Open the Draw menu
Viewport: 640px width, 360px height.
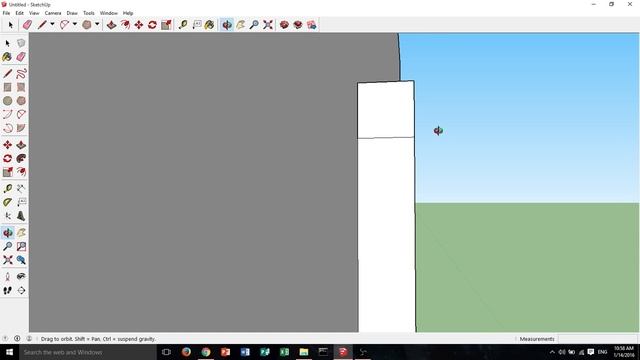pos(72,13)
